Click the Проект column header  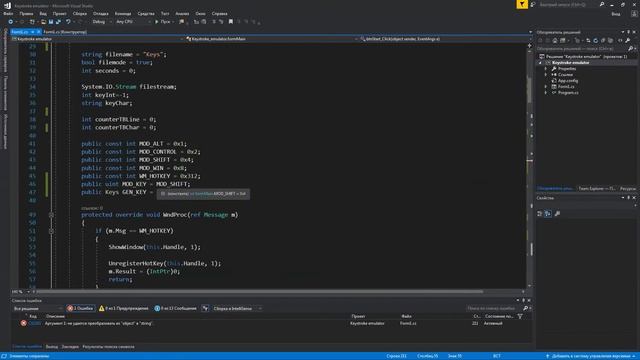(358, 316)
